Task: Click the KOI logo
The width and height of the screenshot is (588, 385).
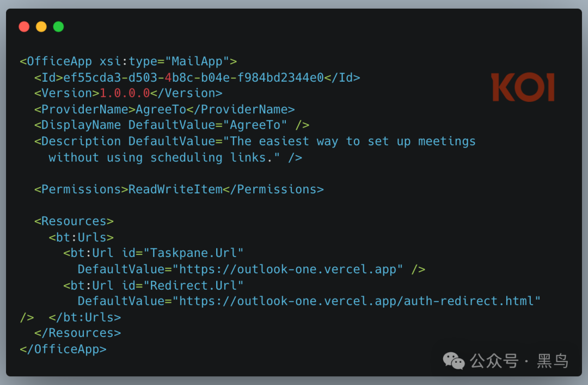Action: pyautogui.click(x=523, y=87)
